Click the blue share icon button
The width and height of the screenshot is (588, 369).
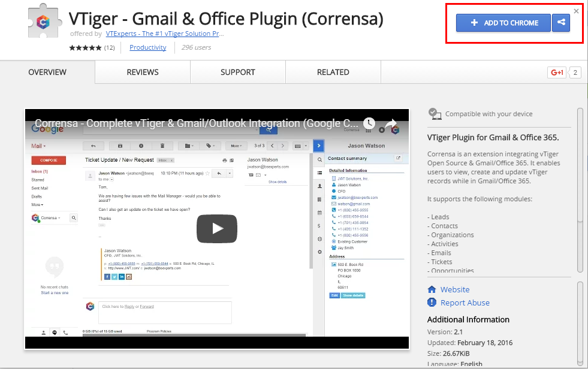[561, 23]
